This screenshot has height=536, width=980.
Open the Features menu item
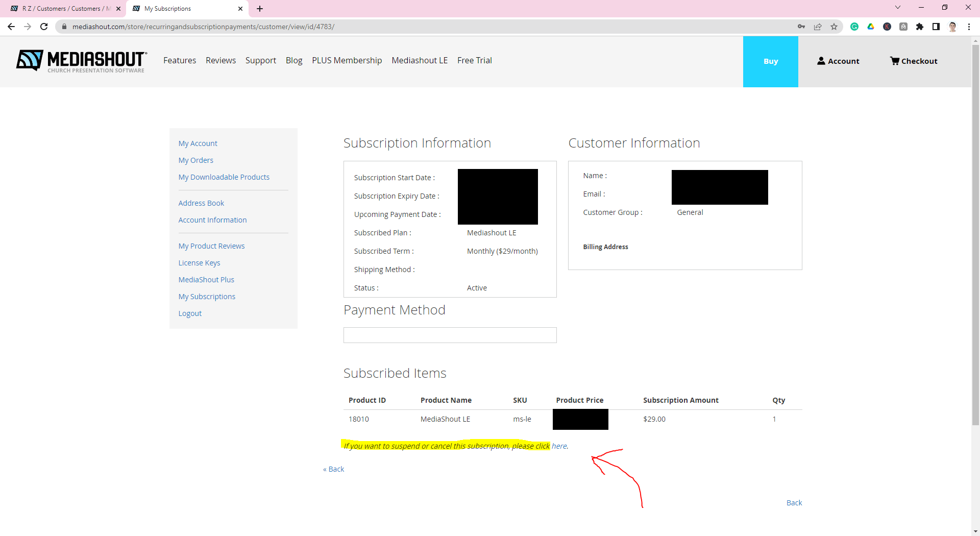pyautogui.click(x=180, y=60)
